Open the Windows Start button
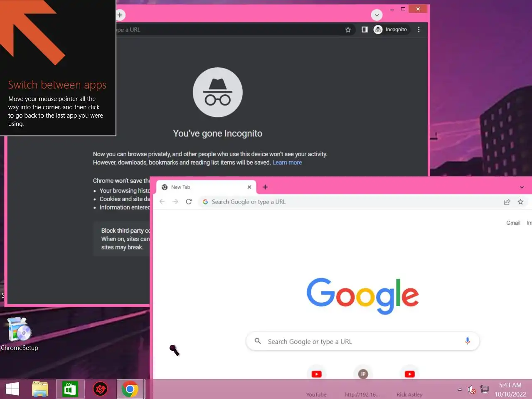Screen dimensions: 532x399 pos(12,389)
